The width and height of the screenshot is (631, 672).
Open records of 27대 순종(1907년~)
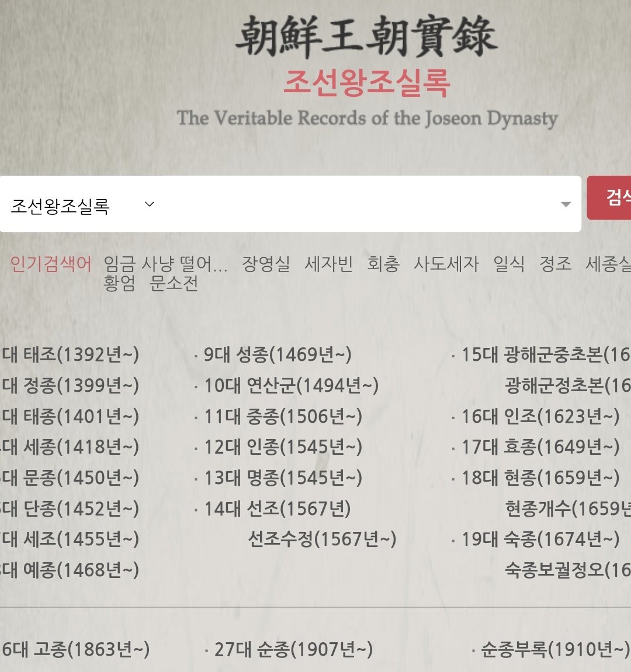pos(293,649)
